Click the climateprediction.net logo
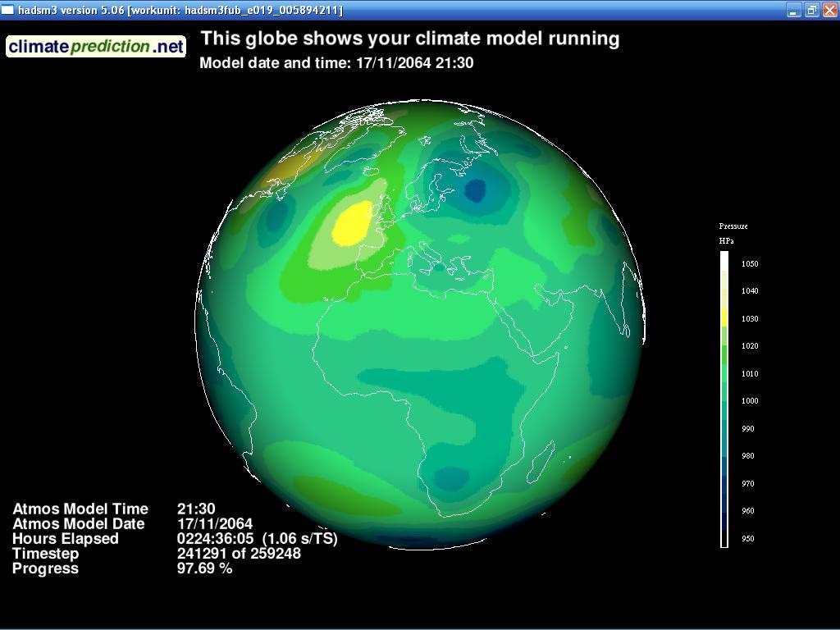The image size is (840, 630). tap(96, 47)
